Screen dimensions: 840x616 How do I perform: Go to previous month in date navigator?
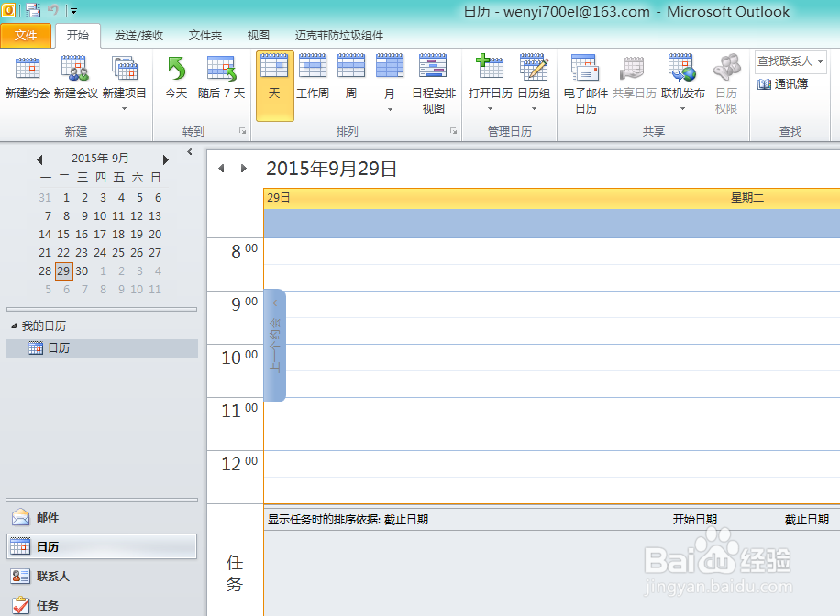[x=39, y=159]
